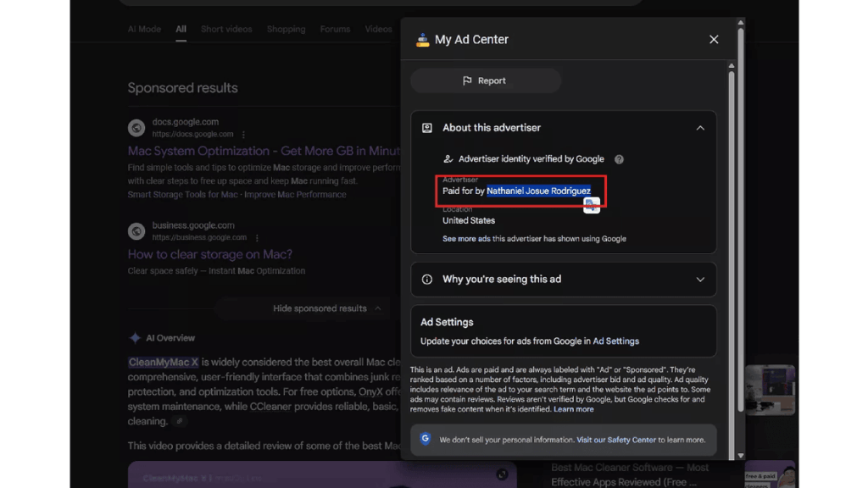Open the See more ads link

tap(466, 238)
